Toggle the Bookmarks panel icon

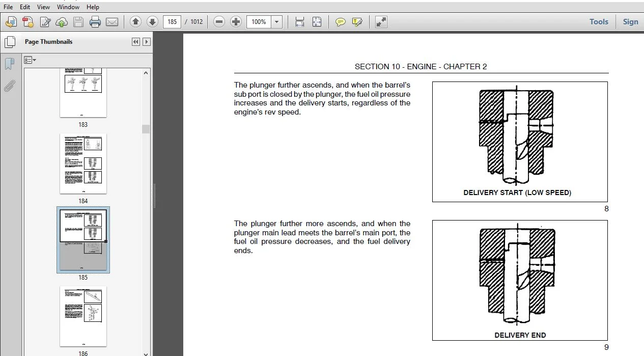coord(9,64)
